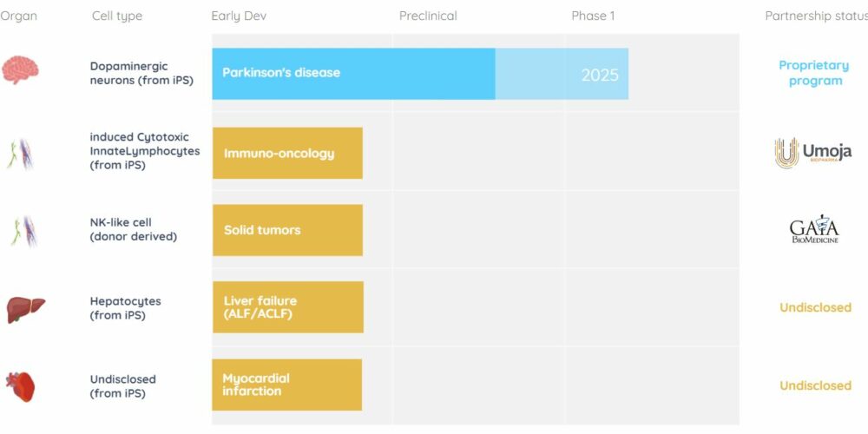Click the Myocardial infarction bar
This screenshot has height=434, width=868.
click(286, 385)
